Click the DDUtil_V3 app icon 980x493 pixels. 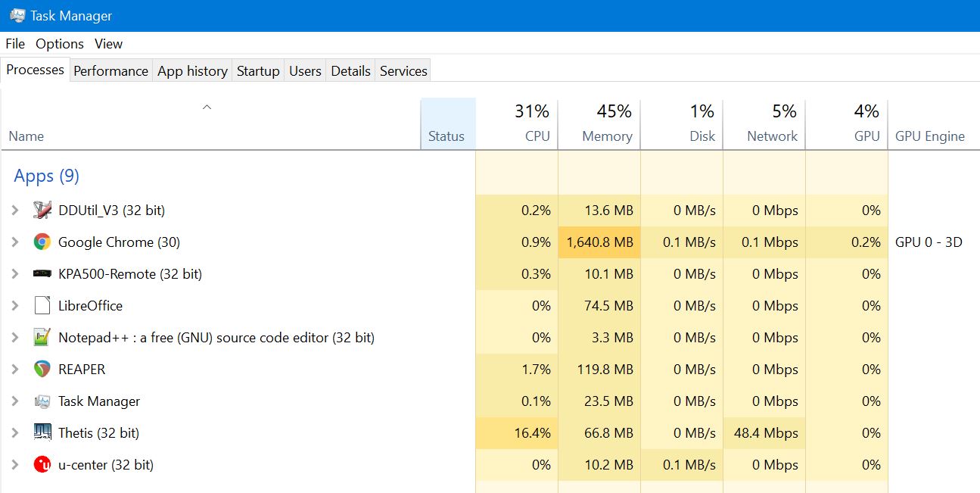tap(42, 211)
